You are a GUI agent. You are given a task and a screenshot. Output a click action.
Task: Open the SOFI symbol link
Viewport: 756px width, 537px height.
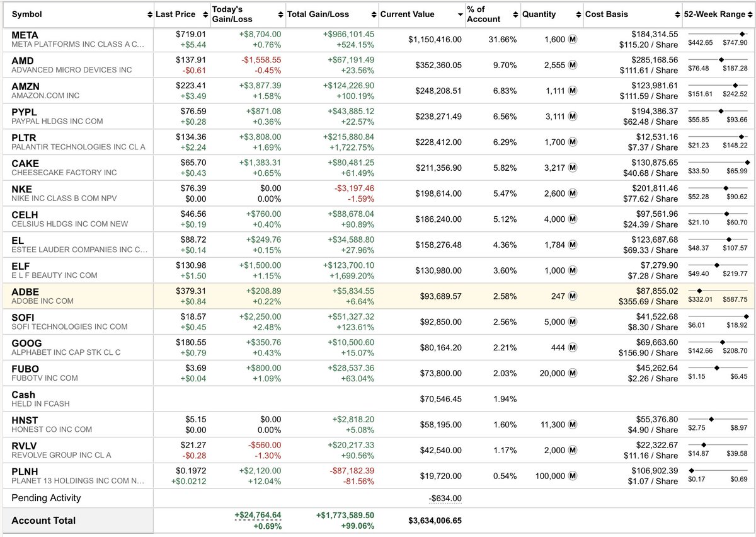[x=23, y=318]
